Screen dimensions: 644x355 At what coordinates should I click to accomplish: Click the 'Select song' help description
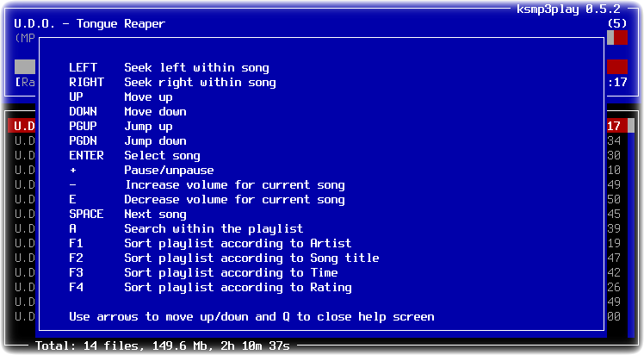tap(162, 155)
